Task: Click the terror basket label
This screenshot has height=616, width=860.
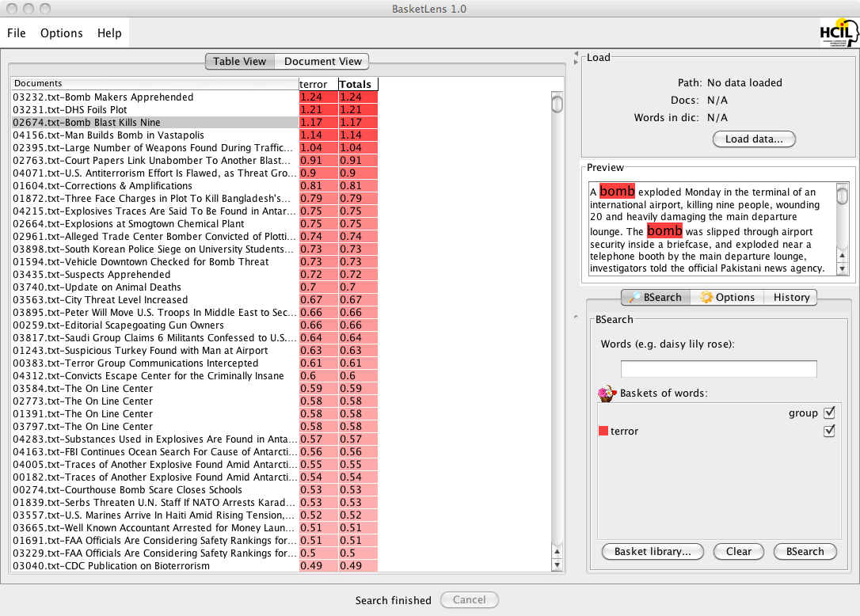Action: click(624, 432)
